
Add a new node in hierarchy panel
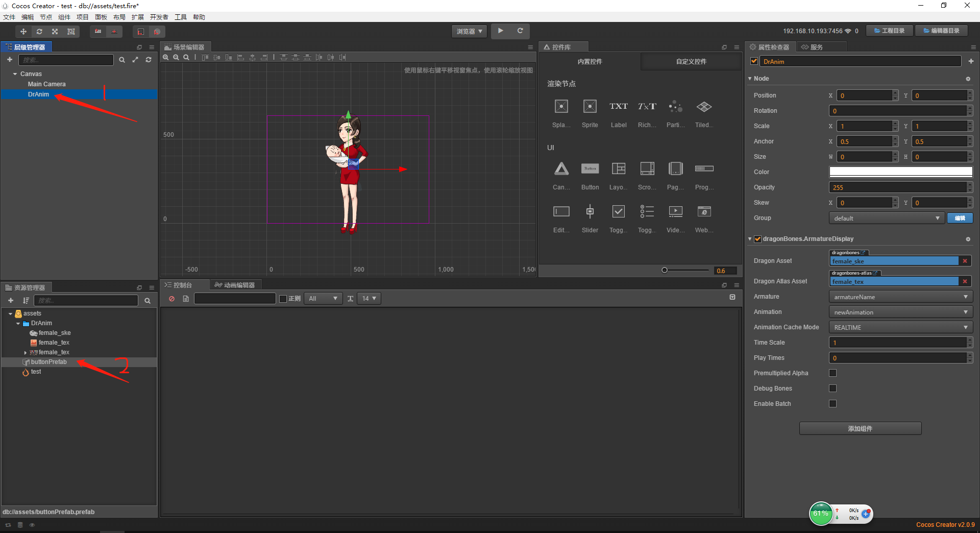[10, 60]
